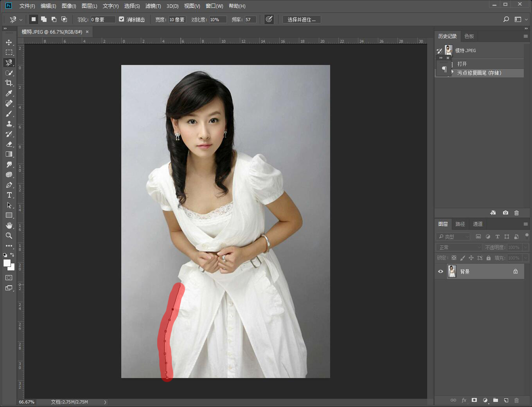The image size is (532, 407).
Task: Toggle lock image pixels brush icon
Action: [x=462, y=258]
